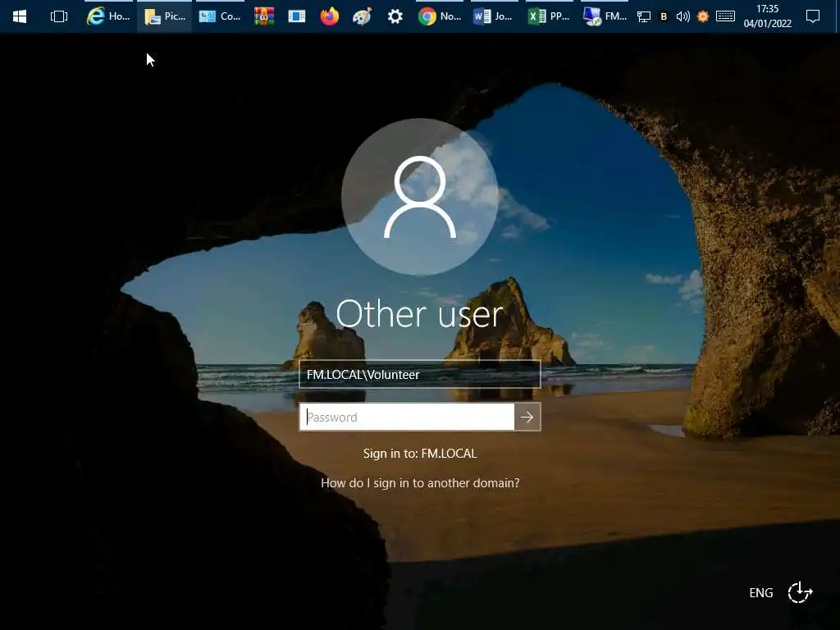Viewport: 840px width, 630px height.
Task: Switch to the Word document window
Action: pos(493,16)
